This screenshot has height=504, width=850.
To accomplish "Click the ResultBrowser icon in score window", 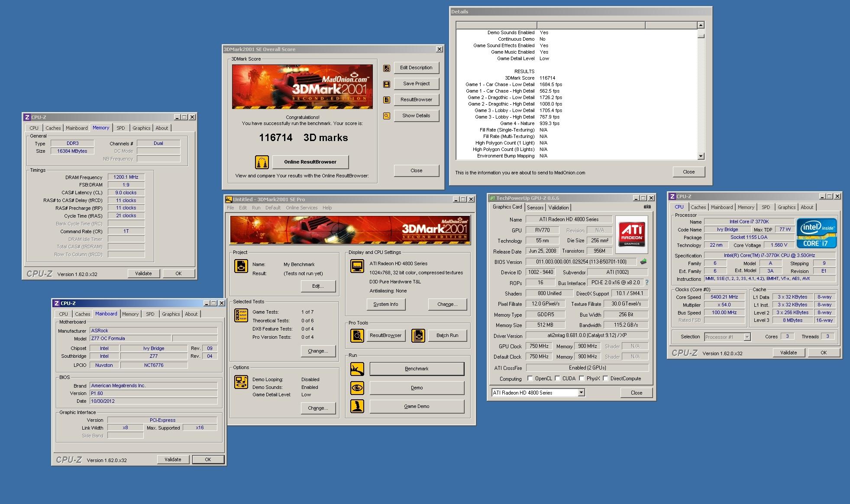I will [387, 100].
